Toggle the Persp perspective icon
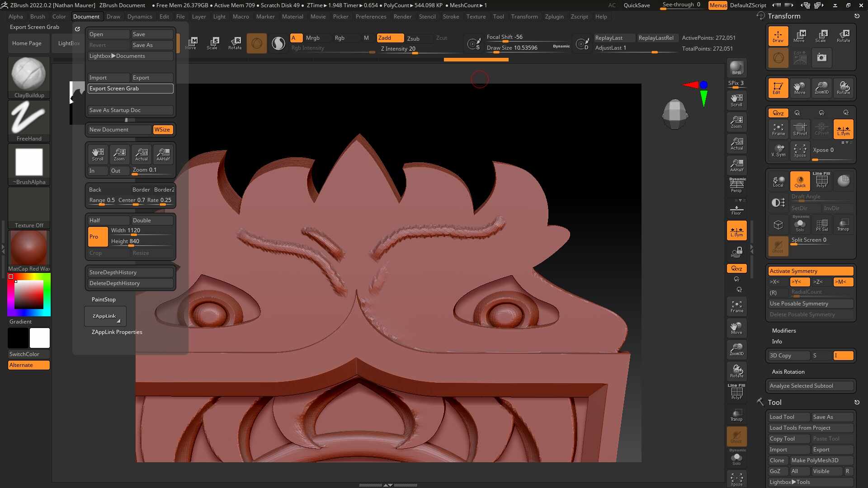This screenshot has height=488, width=868. click(x=736, y=184)
